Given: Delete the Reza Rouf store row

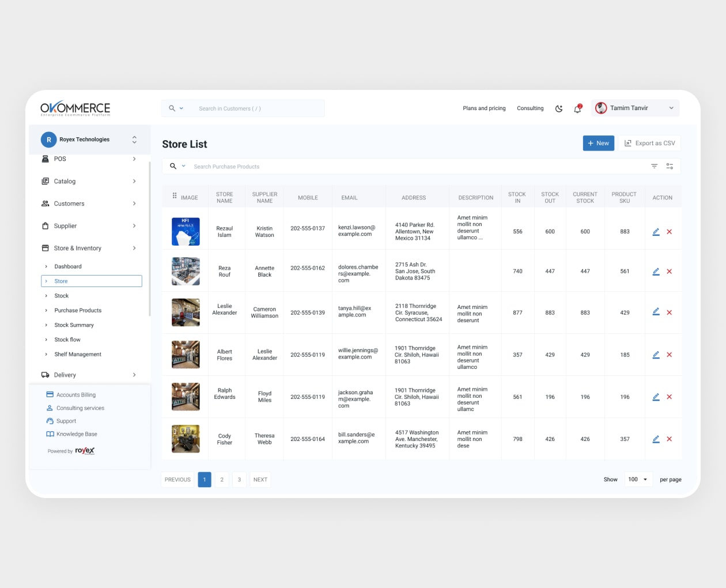Looking at the screenshot, I should coord(670,272).
